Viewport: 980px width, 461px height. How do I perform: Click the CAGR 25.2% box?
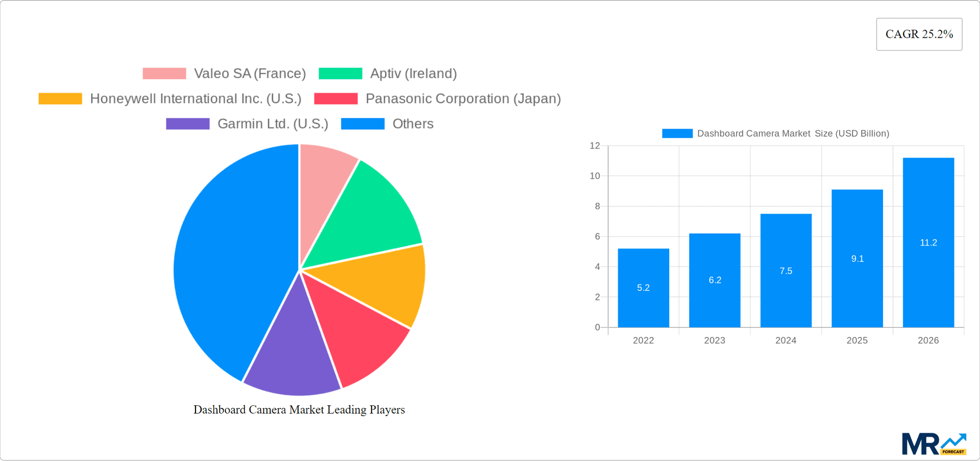click(919, 34)
